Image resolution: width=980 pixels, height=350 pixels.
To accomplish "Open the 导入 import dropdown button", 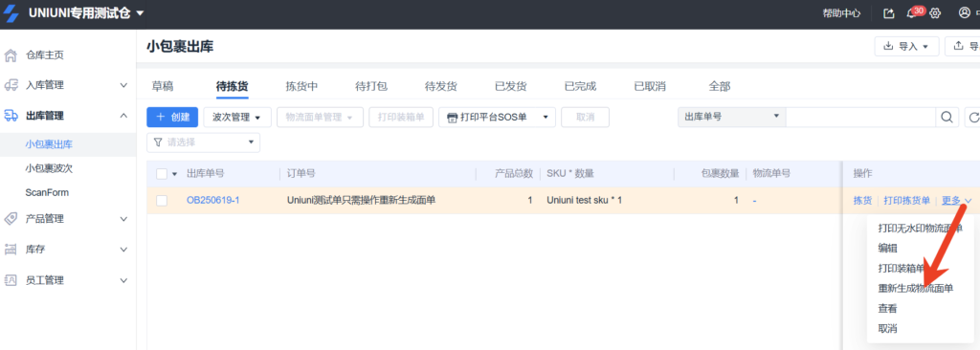I will click(x=907, y=46).
